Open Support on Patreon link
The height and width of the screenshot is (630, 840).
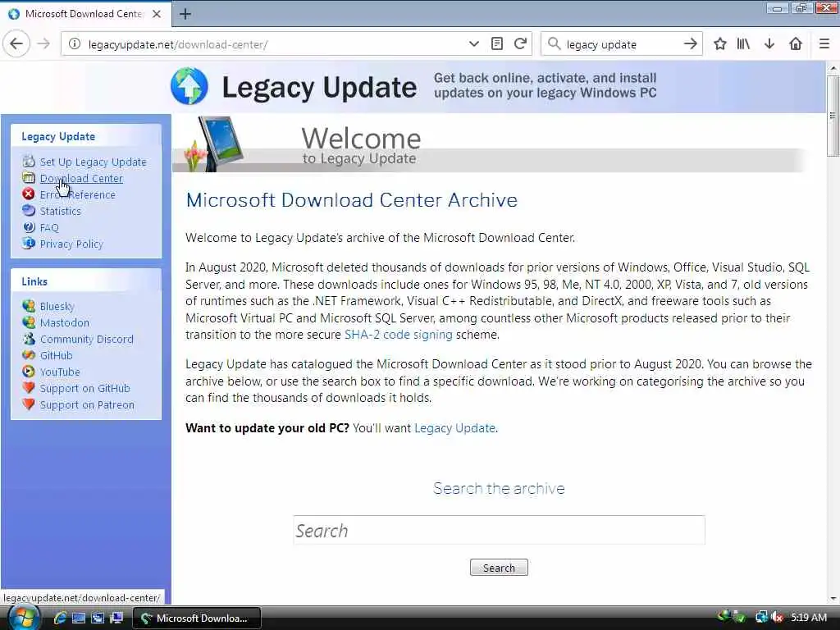[87, 405]
